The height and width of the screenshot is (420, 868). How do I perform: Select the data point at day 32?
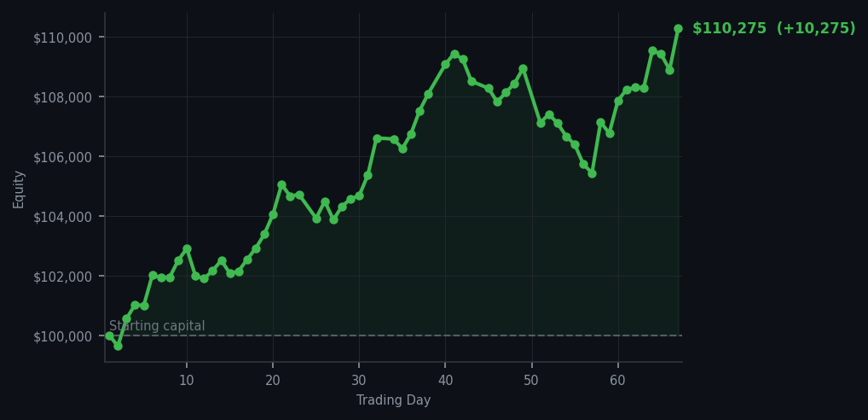[377, 138]
